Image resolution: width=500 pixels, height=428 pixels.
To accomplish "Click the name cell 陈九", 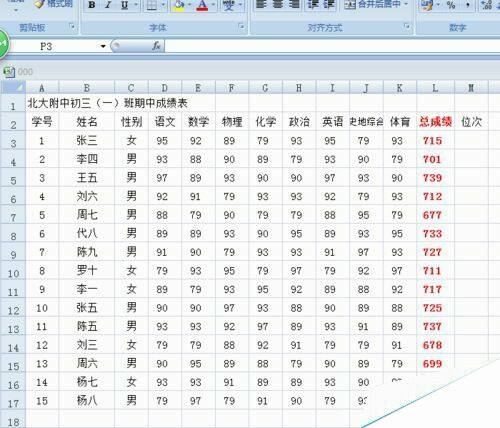I will (87, 252).
